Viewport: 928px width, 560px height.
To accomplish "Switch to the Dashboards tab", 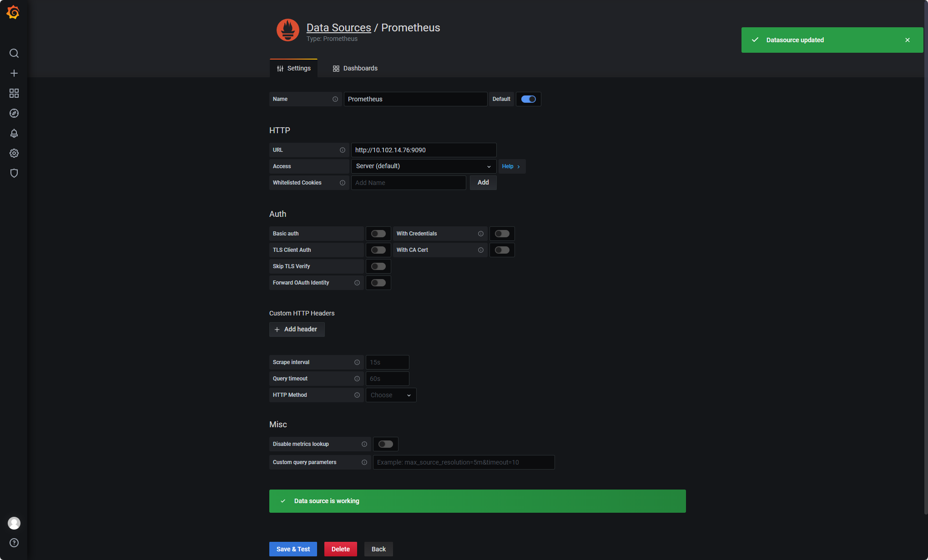I will (355, 68).
